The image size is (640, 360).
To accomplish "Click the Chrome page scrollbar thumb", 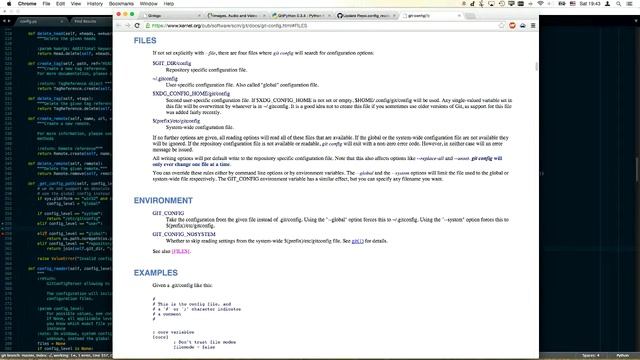I will 536,67.
